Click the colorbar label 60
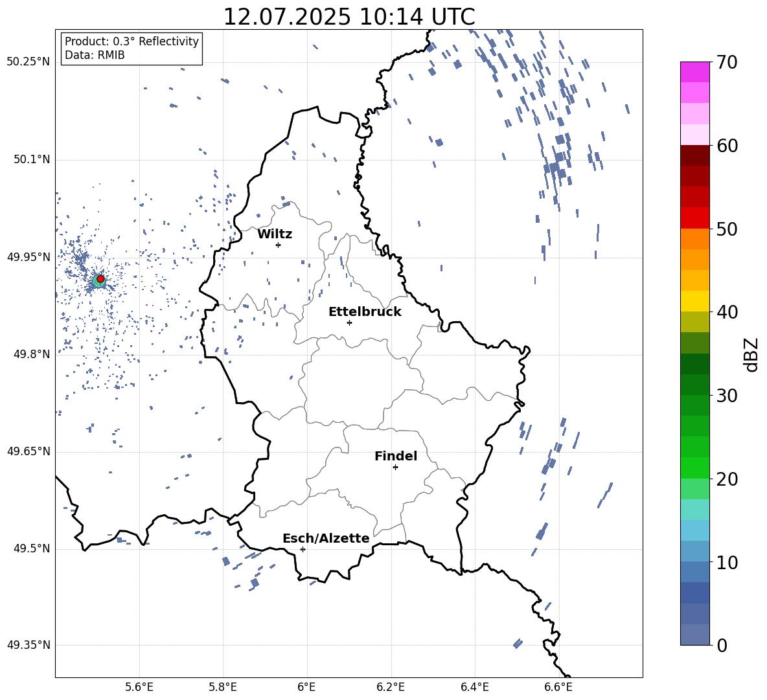Viewport: 767px width, 700px height. click(727, 146)
